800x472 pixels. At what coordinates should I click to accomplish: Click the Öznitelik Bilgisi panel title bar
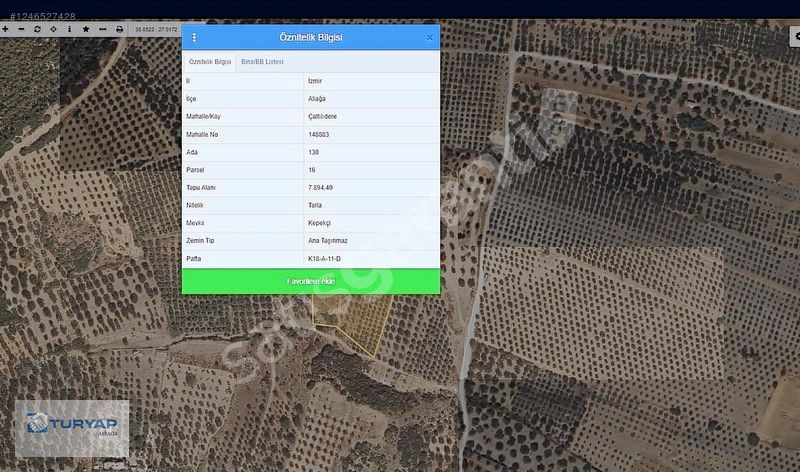[310, 37]
